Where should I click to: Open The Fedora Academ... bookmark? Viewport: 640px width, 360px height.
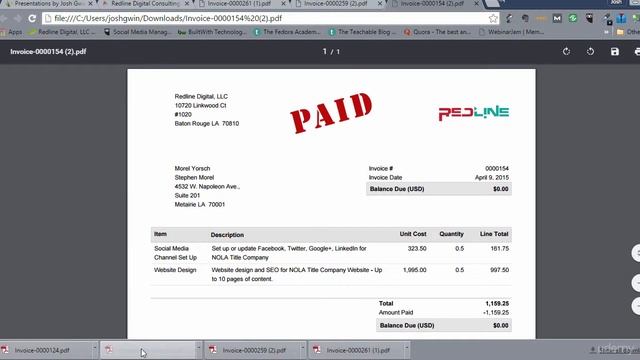287,32
